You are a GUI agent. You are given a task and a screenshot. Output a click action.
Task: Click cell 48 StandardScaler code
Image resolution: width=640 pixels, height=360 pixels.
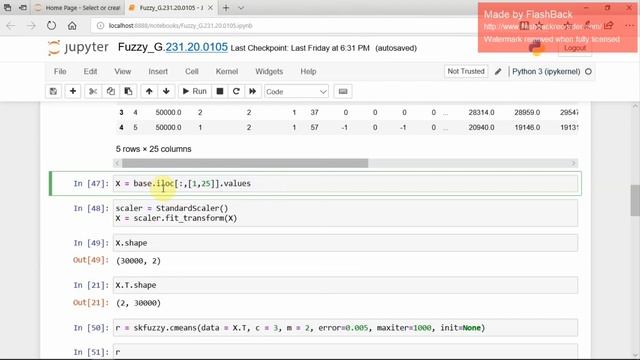pos(345,213)
